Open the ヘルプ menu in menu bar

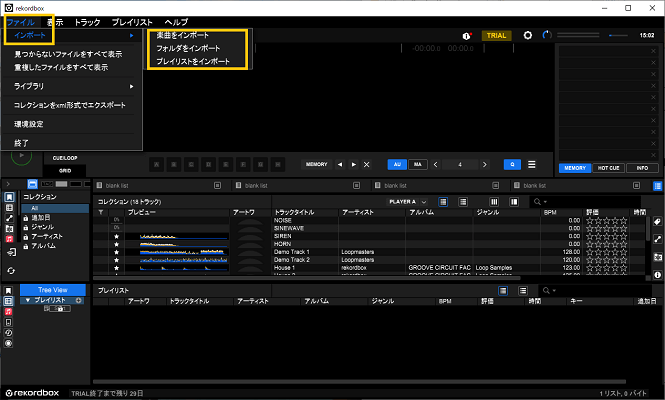pyautogui.click(x=176, y=22)
